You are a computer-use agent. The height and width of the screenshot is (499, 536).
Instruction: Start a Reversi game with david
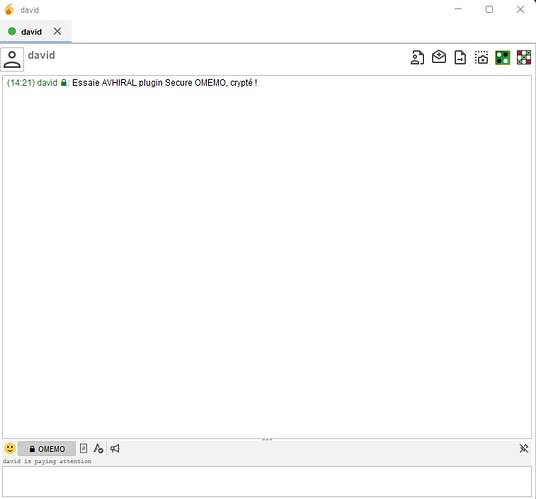pos(502,57)
